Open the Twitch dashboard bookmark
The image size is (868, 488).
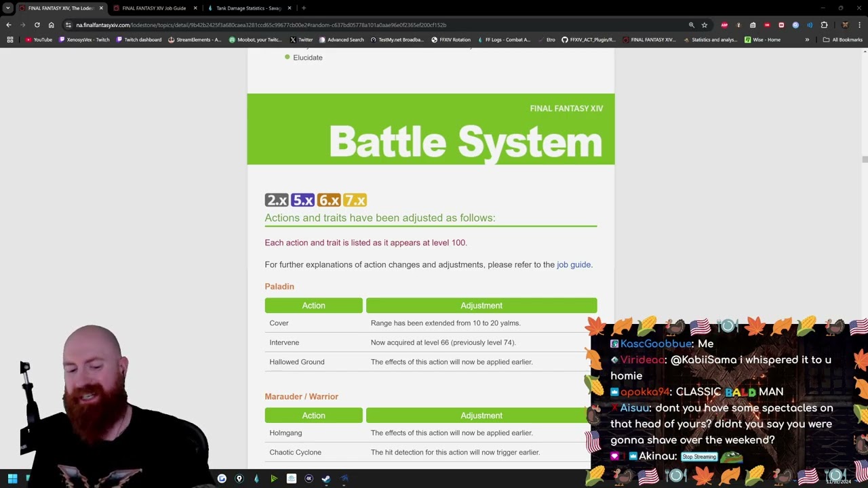click(x=139, y=40)
